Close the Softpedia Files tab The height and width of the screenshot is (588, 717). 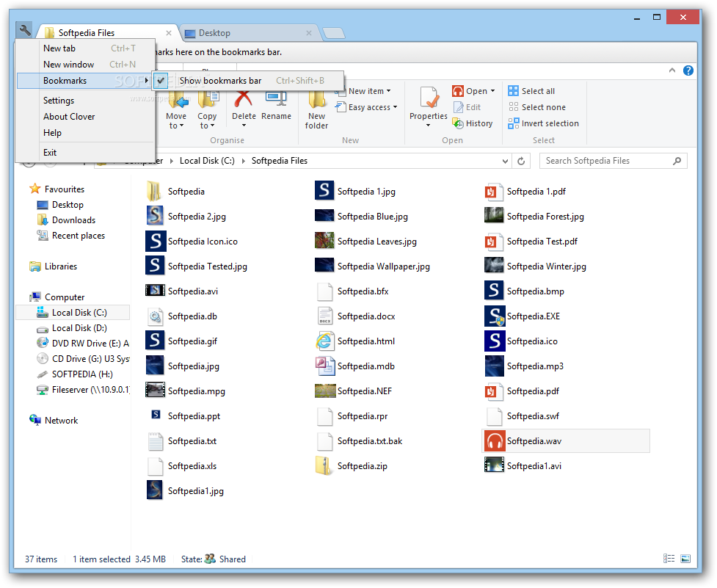(x=169, y=33)
